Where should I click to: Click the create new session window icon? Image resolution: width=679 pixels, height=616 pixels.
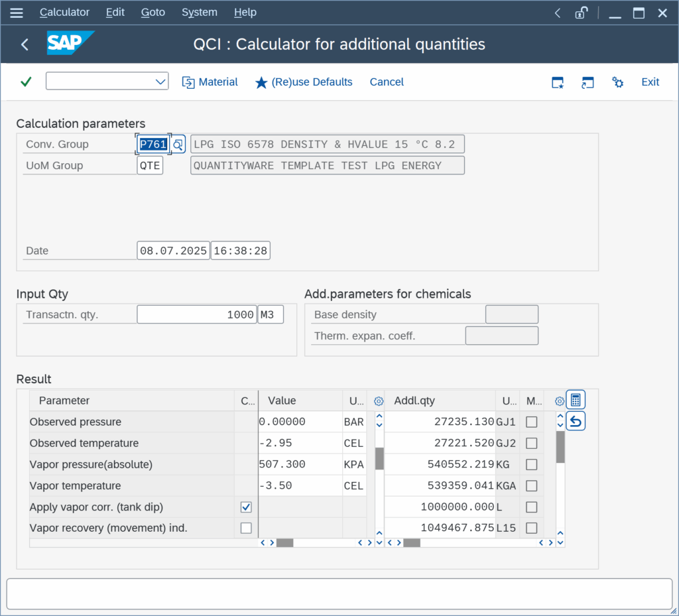[x=558, y=82]
